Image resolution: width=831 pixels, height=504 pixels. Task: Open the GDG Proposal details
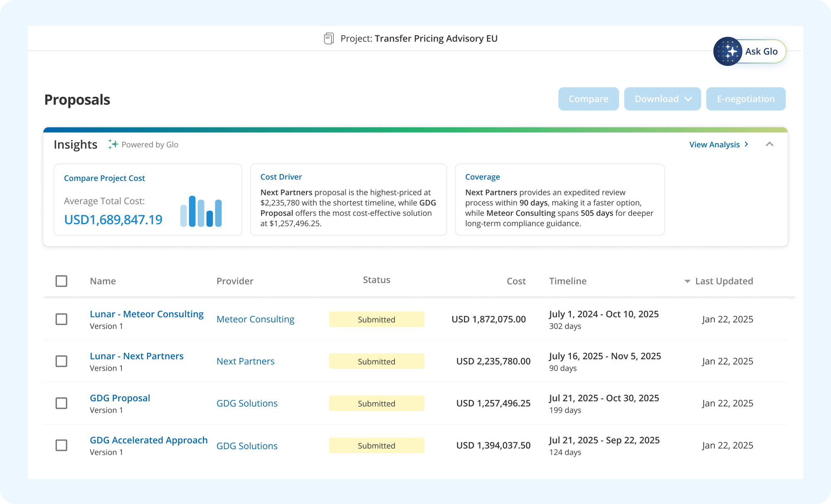point(120,398)
